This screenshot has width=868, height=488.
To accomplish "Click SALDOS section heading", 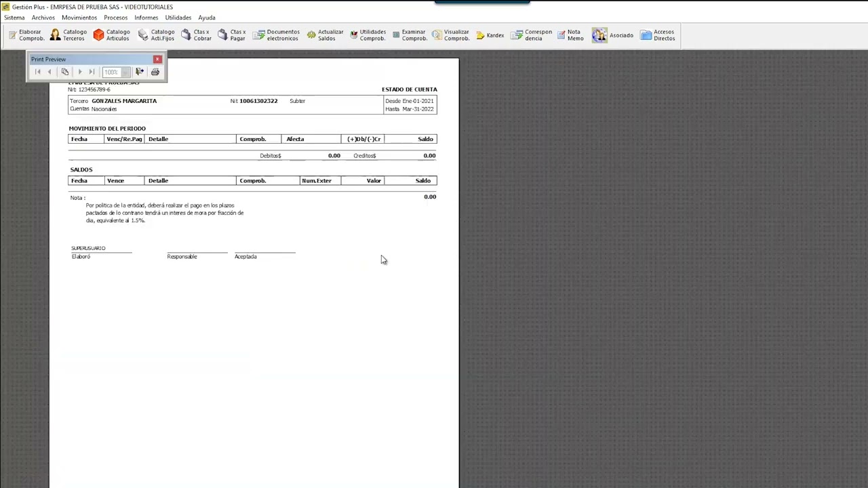I will point(81,169).
